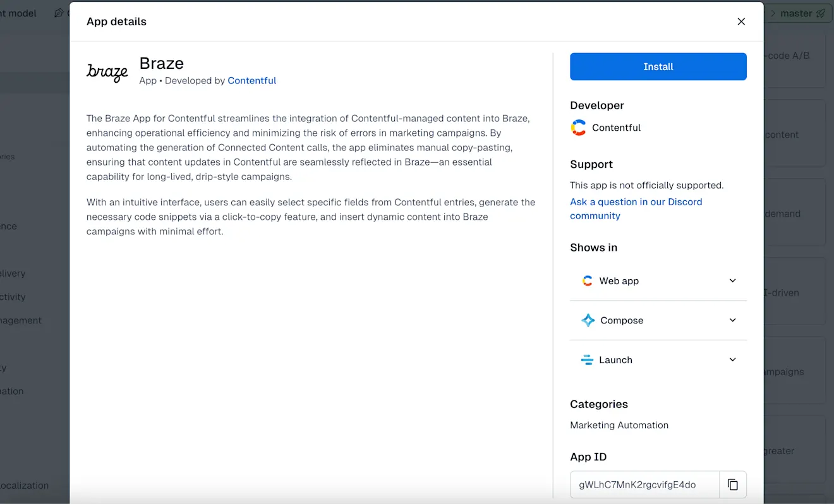Screen dimensions: 834x504
Task: Click the Contentful developer name
Action: pyautogui.click(x=616, y=128)
